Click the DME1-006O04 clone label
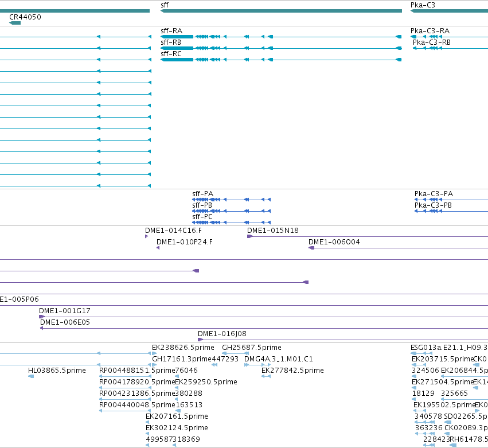The image size is (488, 448). pyautogui.click(x=334, y=242)
